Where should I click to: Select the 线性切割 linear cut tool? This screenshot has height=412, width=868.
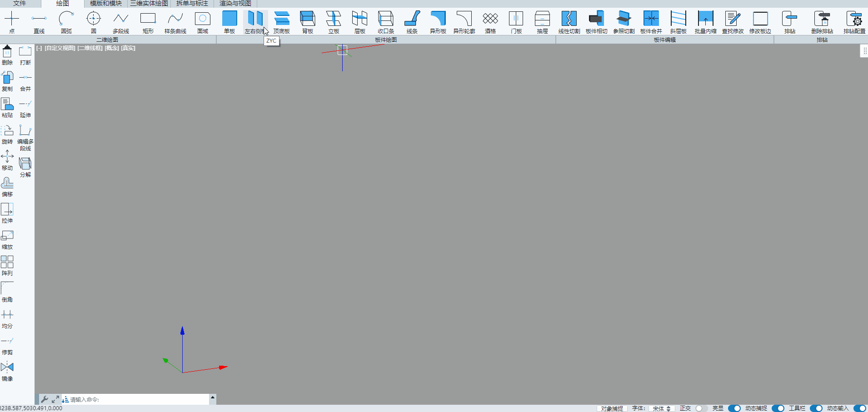tap(569, 22)
